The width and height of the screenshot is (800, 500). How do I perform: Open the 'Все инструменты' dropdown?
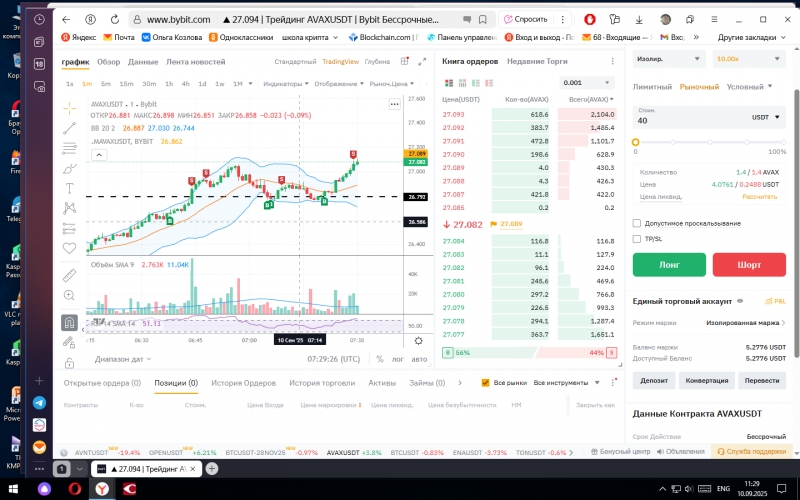pos(567,383)
